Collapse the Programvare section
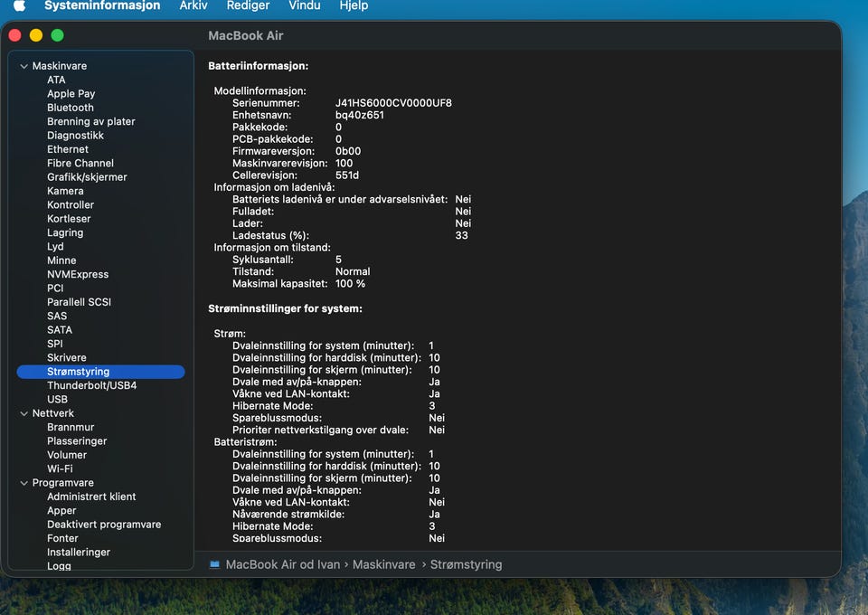Screen dimensions: 868x615 tap(24, 483)
